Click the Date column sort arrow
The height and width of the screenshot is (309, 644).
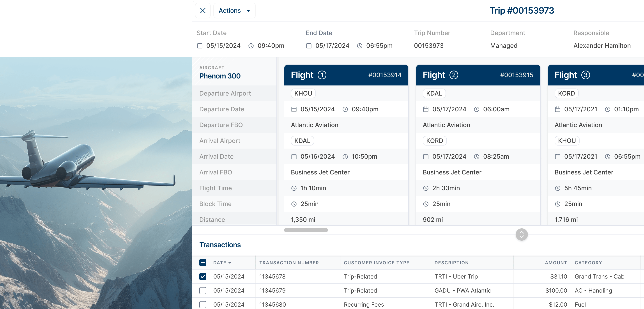click(x=230, y=263)
